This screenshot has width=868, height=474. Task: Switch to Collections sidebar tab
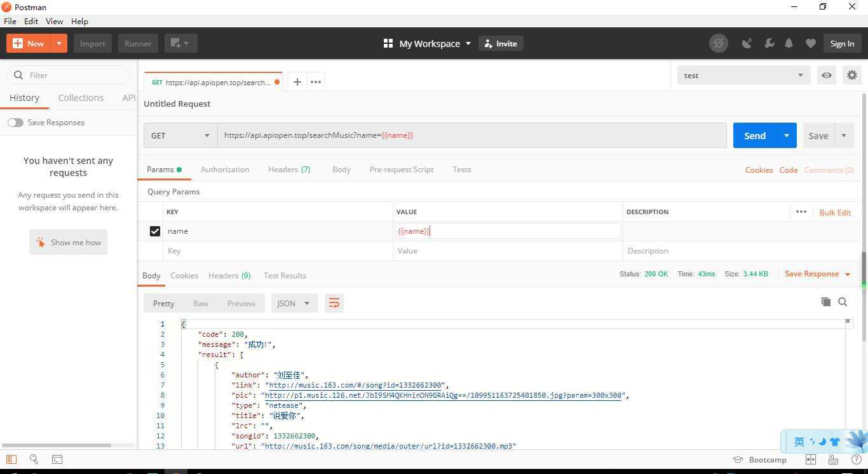[81, 98]
